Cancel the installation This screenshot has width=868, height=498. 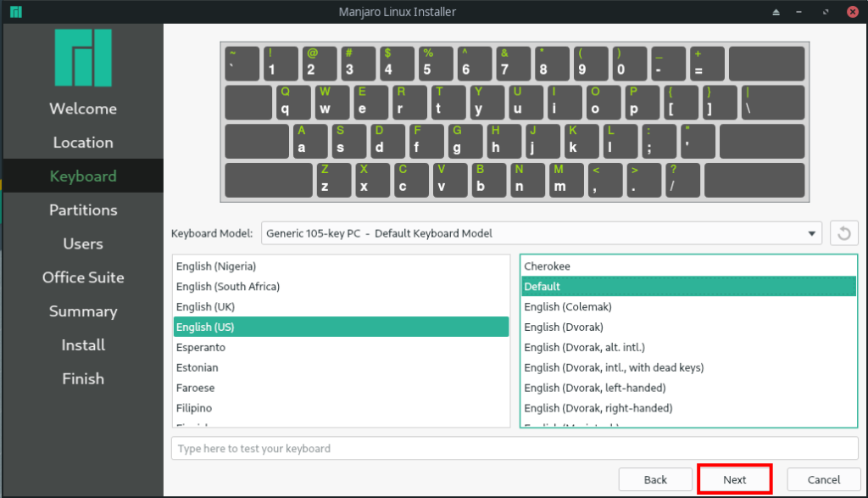click(824, 479)
